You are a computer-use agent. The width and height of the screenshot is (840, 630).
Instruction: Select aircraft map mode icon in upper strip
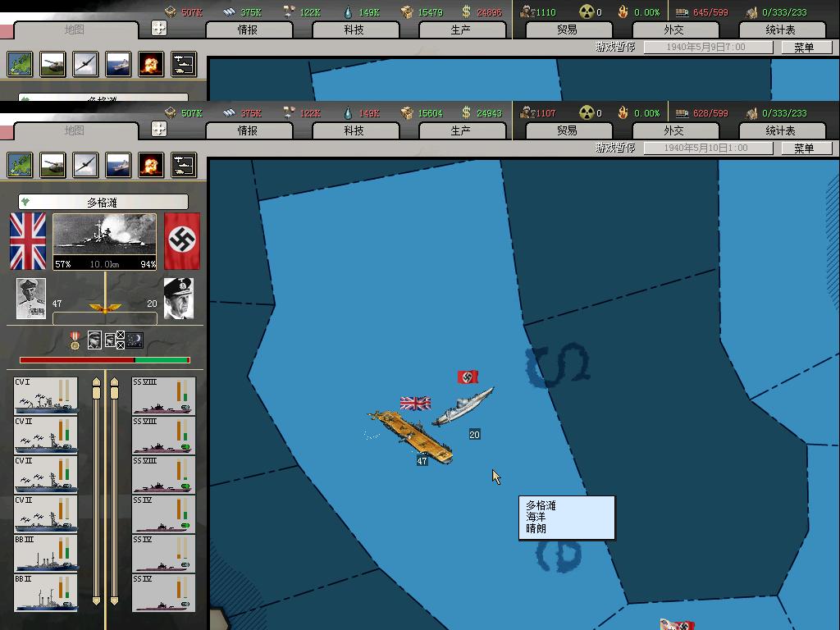pos(85,64)
